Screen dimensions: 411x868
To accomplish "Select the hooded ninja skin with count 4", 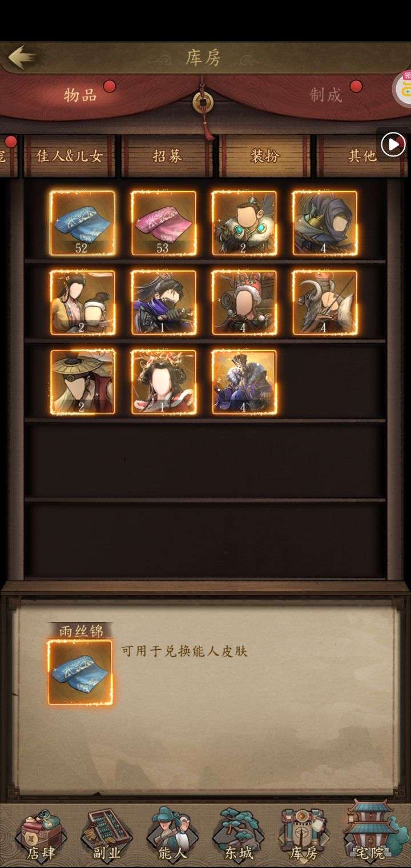I will click(x=325, y=223).
